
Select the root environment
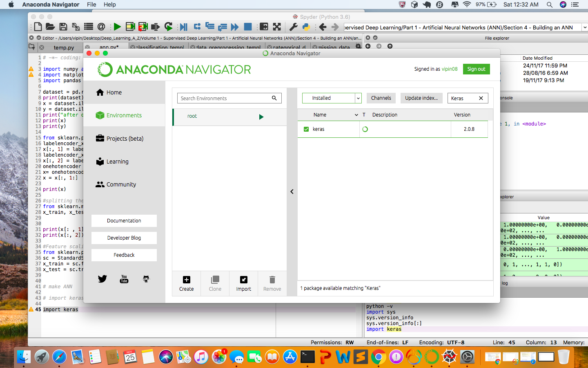(229, 117)
